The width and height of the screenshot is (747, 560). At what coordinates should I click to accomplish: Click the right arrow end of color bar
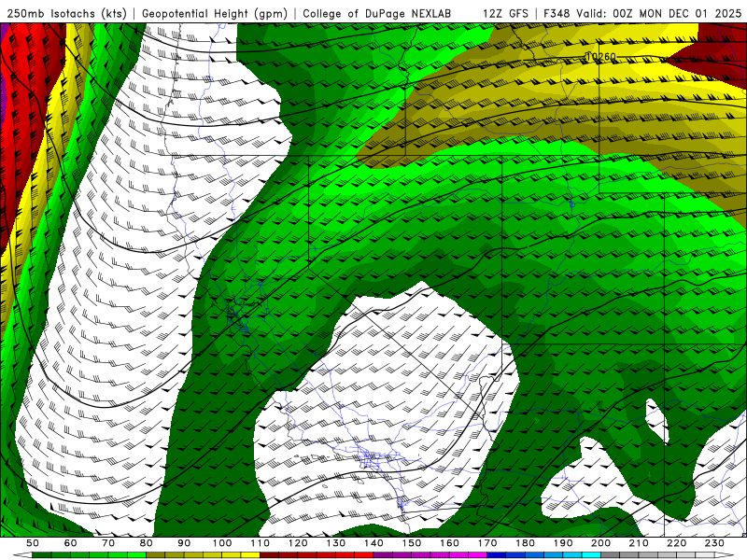(x=725, y=555)
